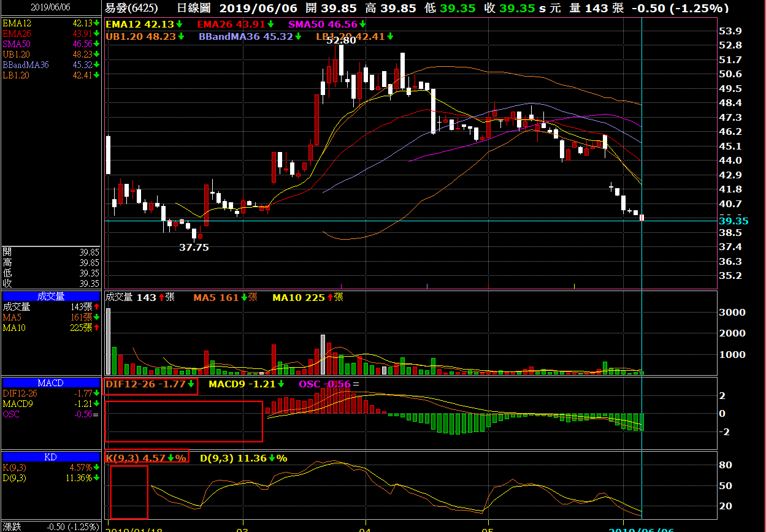
Task: Click the green arrow after BBandMA36 45.32 in chart header
Action: click(x=298, y=37)
